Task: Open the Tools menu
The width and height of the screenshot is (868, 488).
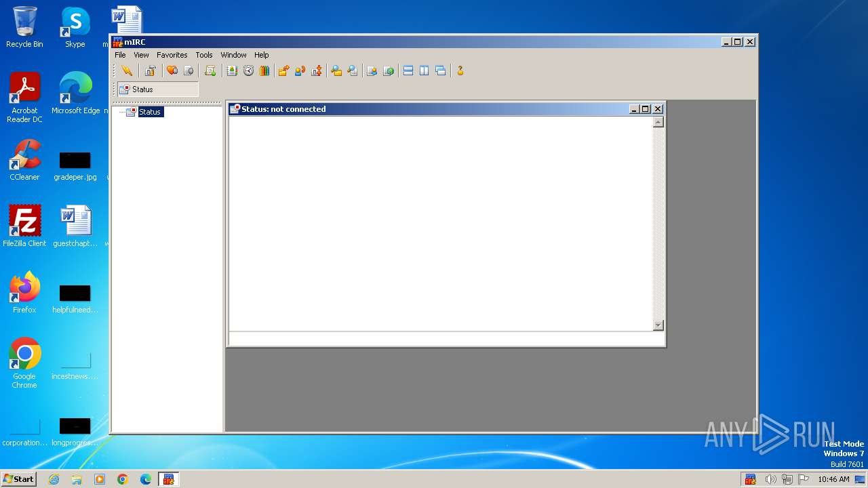Action: pos(204,55)
